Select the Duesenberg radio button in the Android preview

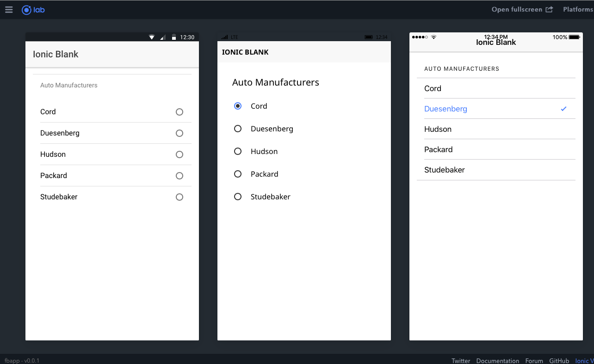(179, 133)
